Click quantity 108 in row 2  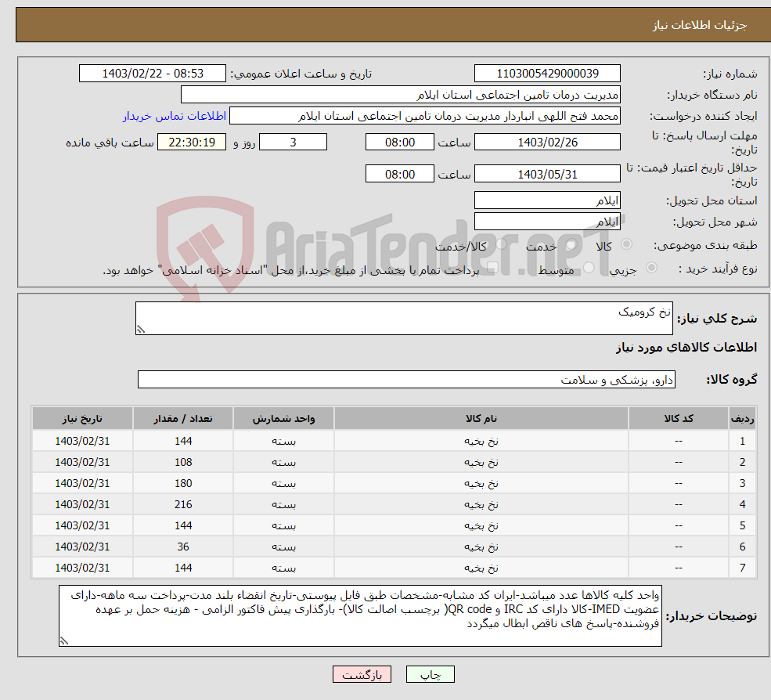click(x=183, y=462)
